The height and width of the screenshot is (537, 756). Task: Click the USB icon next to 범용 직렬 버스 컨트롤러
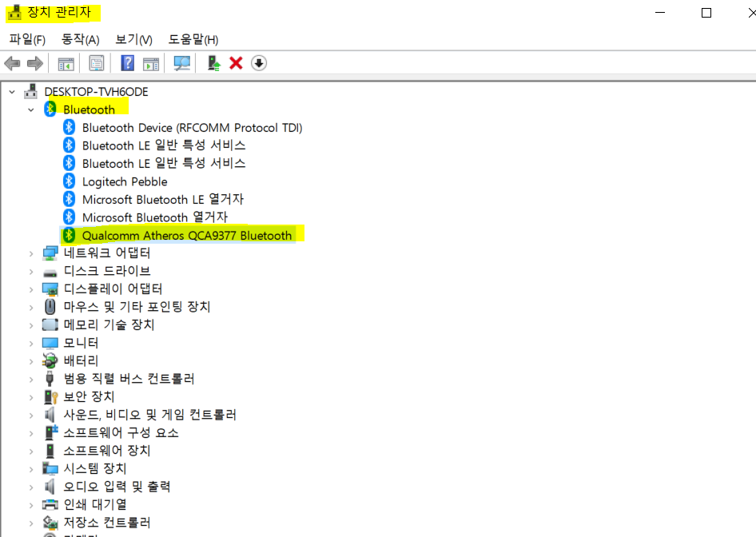click(50, 379)
